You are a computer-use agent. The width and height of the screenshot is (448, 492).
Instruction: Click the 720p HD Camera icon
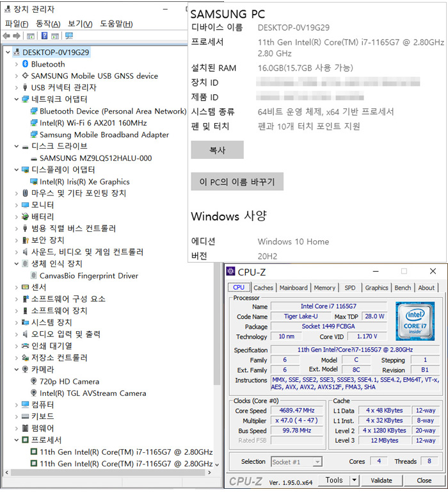point(33,381)
